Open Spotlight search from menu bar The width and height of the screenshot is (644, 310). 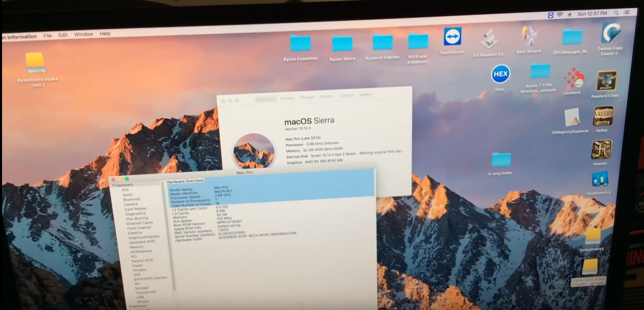pyautogui.click(x=616, y=13)
